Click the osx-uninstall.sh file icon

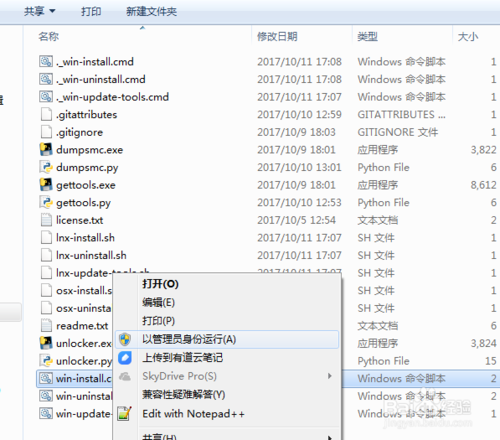pos(46,308)
